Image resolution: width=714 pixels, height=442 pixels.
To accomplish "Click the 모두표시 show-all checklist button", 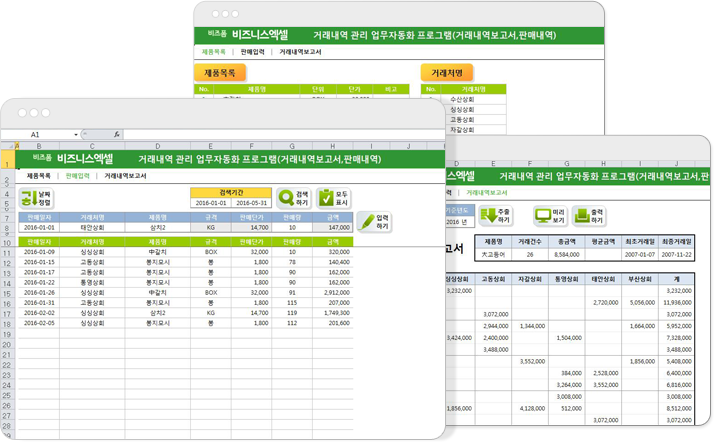I will [334, 198].
